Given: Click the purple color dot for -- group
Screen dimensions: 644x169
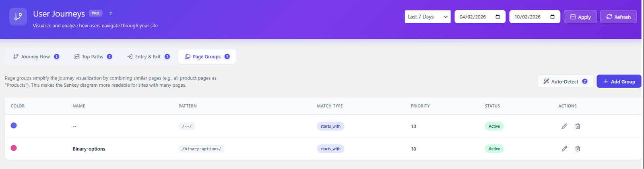Looking at the screenshot, I should click(14, 126).
